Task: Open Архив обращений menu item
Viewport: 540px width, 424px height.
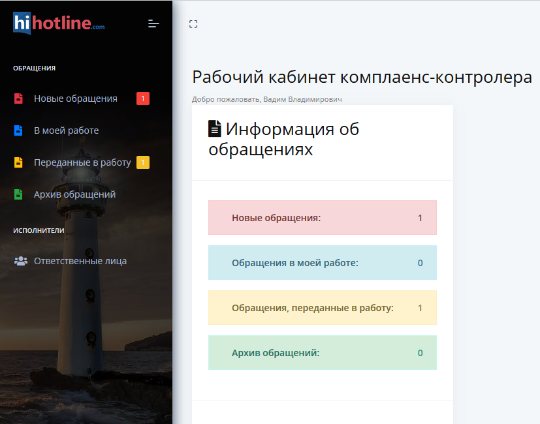Action: (75, 194)
